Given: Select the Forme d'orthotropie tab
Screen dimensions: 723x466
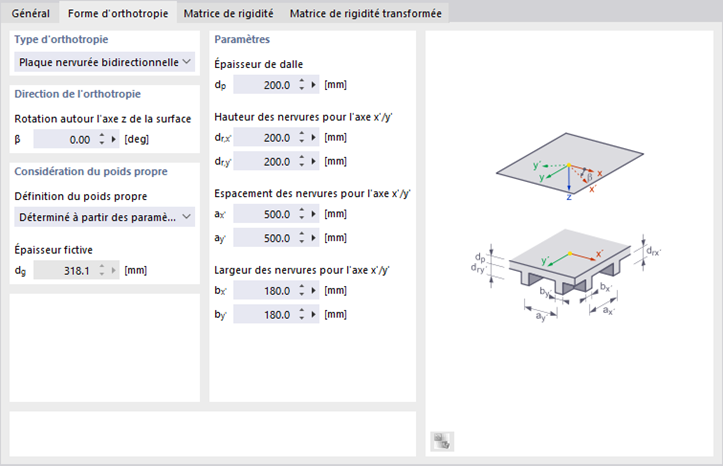Looking at the screenshot, I should [118, 13].
